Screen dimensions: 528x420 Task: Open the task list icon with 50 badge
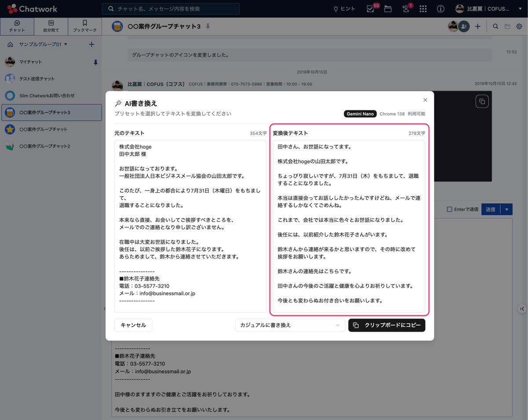pos(370,8)
